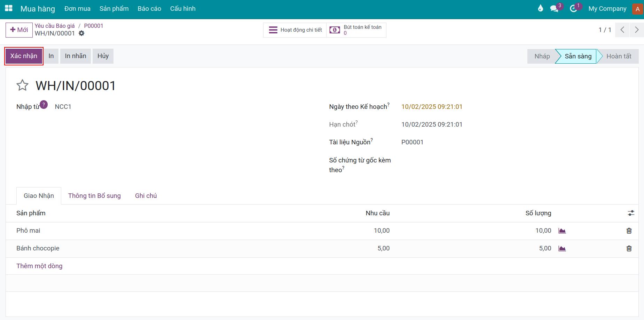Click the Phô mai quantity 10,00 cell
Image resolution: width=644 pixels, height=320 pixels.
coord(543,231)
